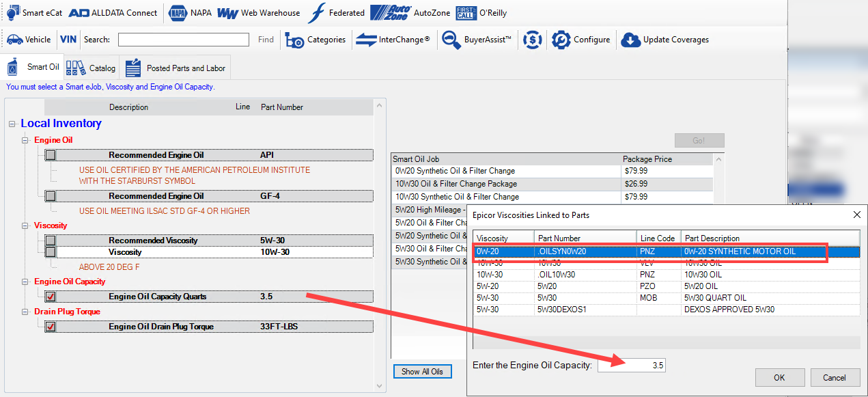Open Smart eCat catalog

(x=33, y=12)
